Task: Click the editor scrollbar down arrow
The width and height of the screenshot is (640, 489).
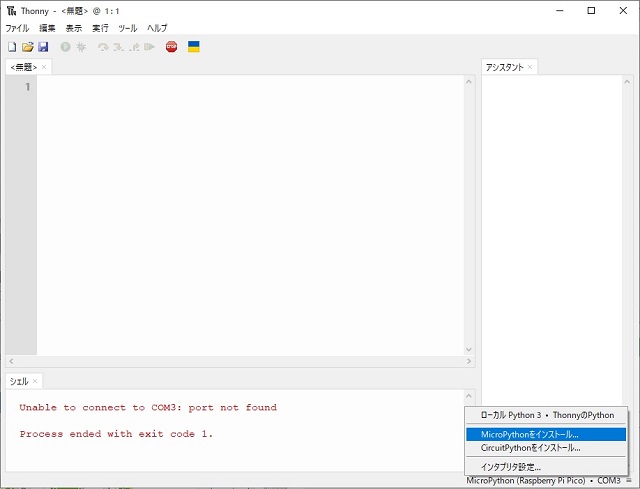Action: click(x=469, y=349)
